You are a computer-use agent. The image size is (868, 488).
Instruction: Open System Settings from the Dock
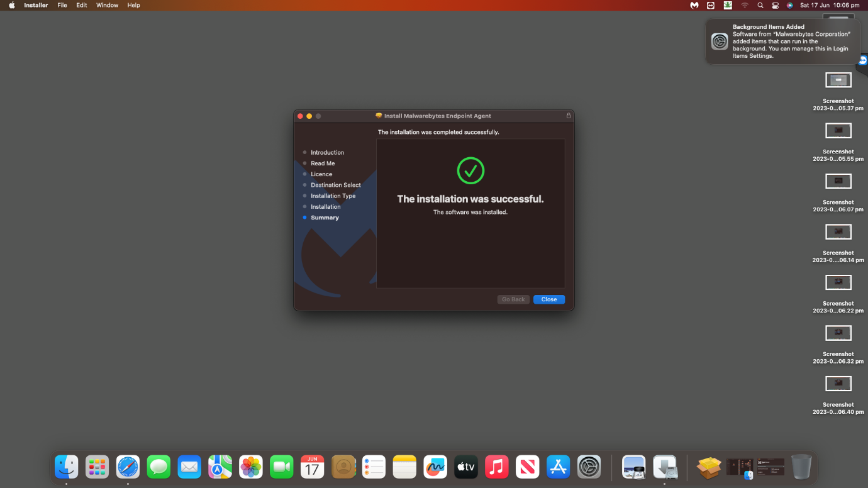pyautogui.click(x=589, y=467)
